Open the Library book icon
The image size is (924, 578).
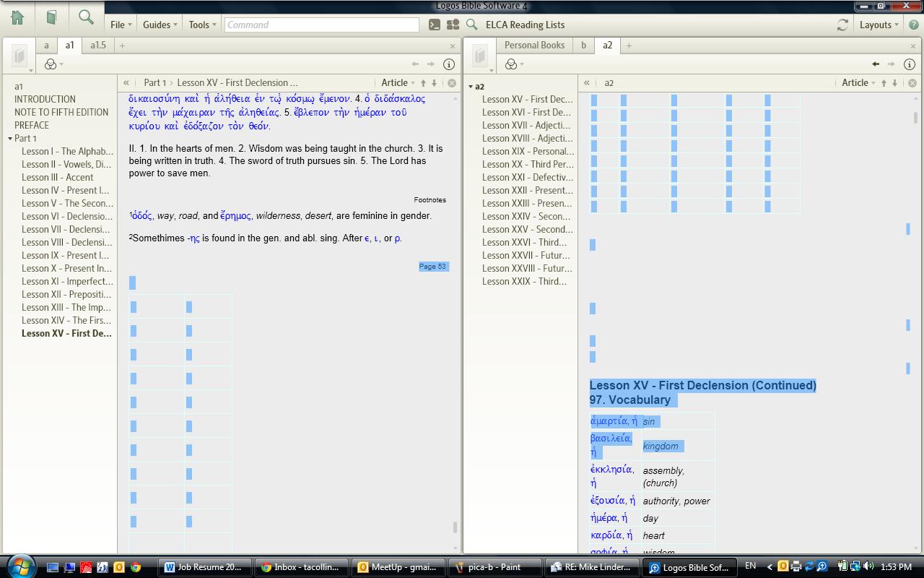click(x=51, y=17)
